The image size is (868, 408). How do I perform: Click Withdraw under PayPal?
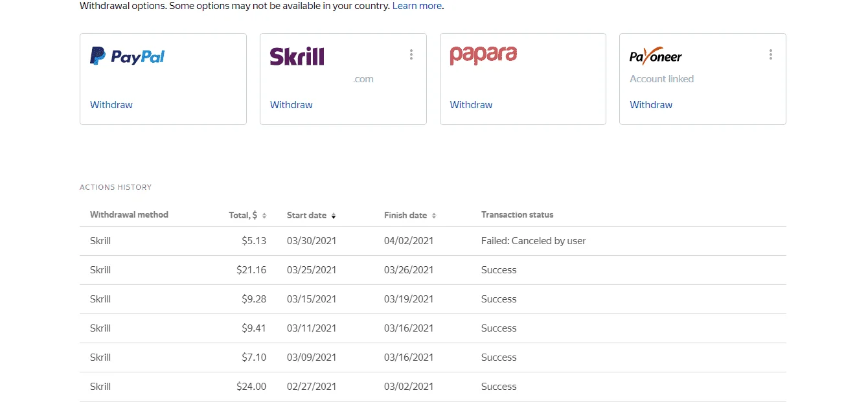click(x=111, y=105)
